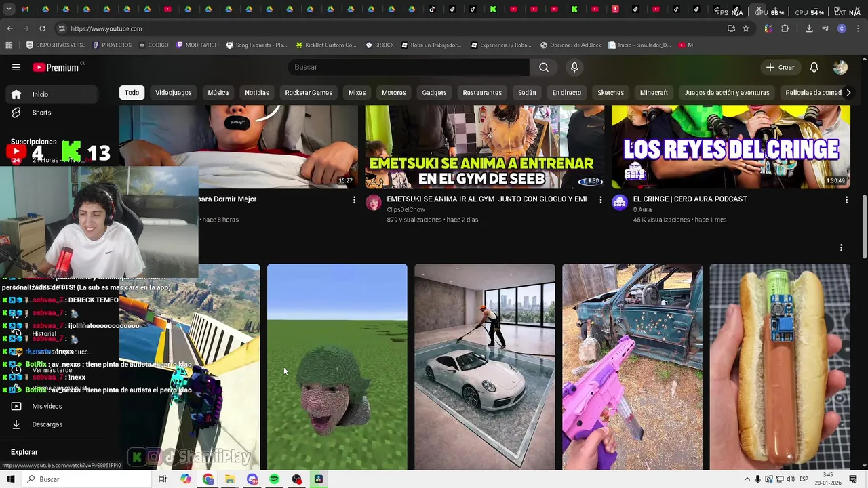Open Spotify from the taskbar
Viewport: 868px width, 488px height.
tap(274, 479)
